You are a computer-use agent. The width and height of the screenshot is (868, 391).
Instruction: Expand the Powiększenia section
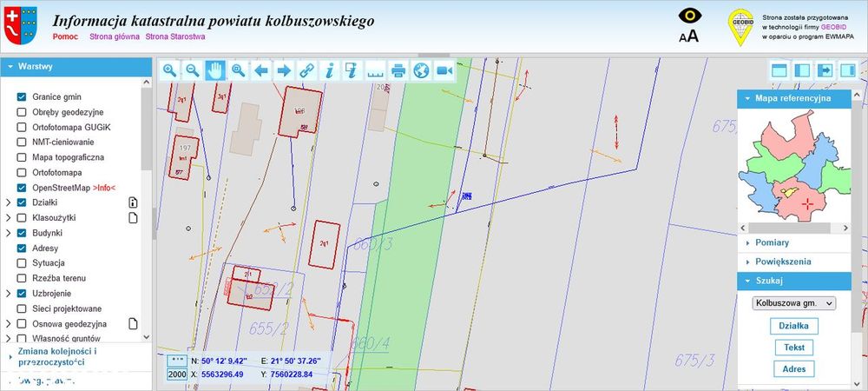794,262
